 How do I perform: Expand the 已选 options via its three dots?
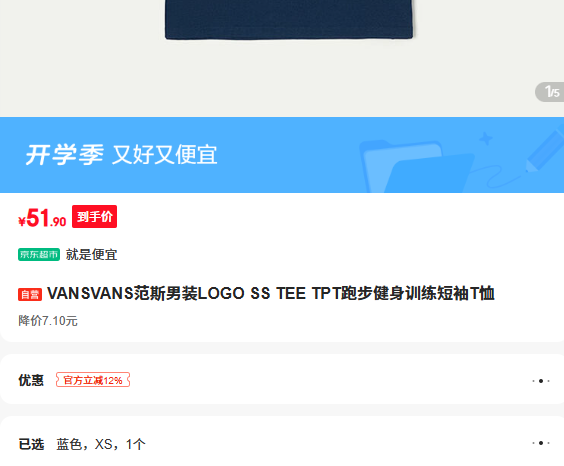click(541, 443)
